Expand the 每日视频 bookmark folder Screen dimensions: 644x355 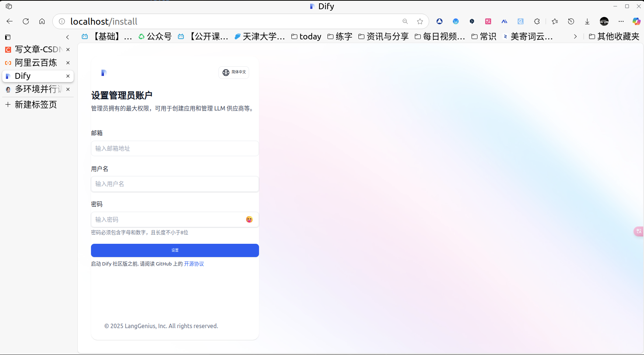[440, 36]
